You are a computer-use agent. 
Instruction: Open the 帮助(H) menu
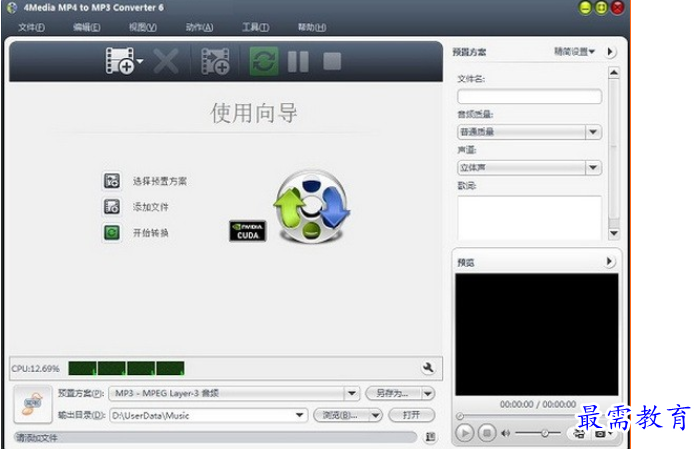click(312, 28)
